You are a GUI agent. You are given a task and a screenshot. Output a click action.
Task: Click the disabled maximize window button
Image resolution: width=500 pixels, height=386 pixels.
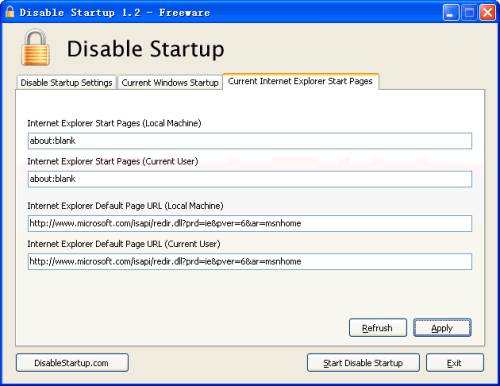pos(469,13)
